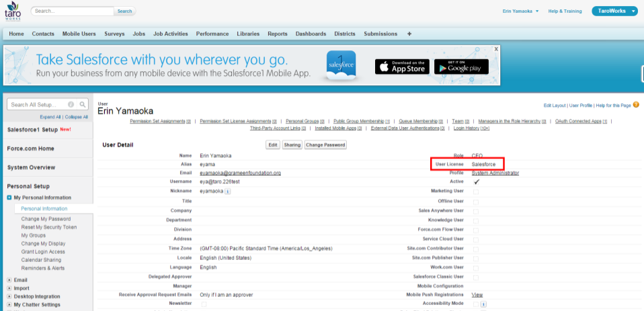Open the App Store download badge
Viewport: 644px width, 311px height.
(402, 66)
